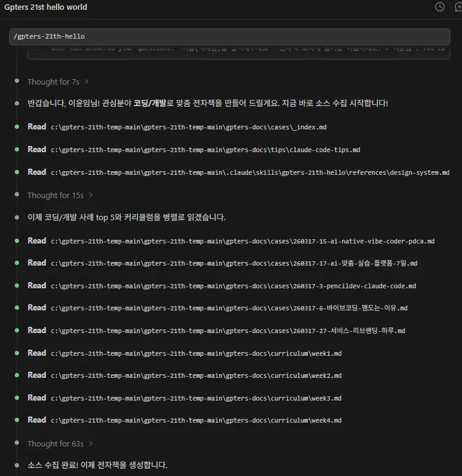
Task: Click the greeting message starting '반갑습니다, 이윤임님!'
Action: tap(207, 103)
